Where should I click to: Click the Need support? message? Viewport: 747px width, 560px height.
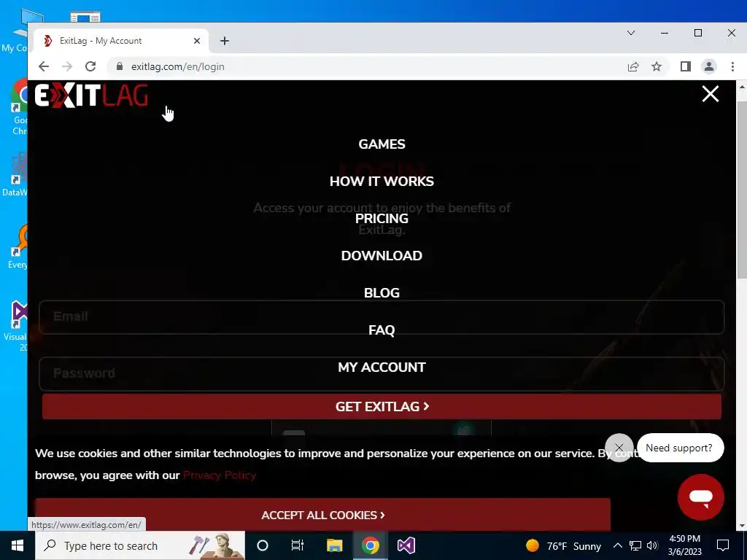(679, 448)
